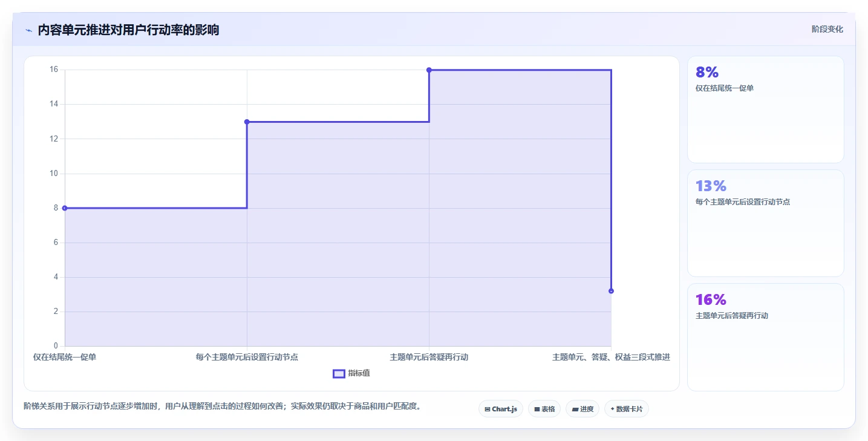Select the 进度 tag chip
Image resolution: width=868 pixels, height=441 pixels.
582,409
